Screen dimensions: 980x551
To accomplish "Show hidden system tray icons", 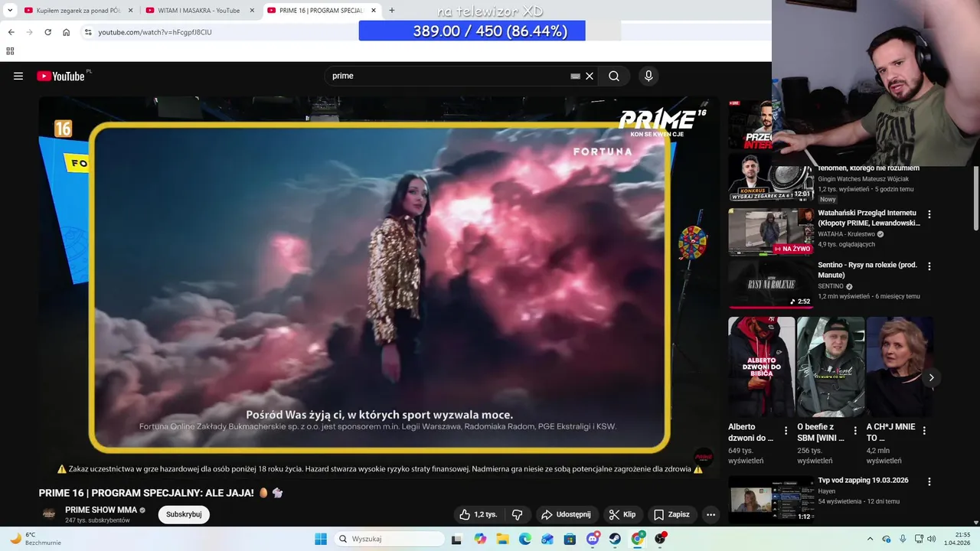I will tap(870, 539).
